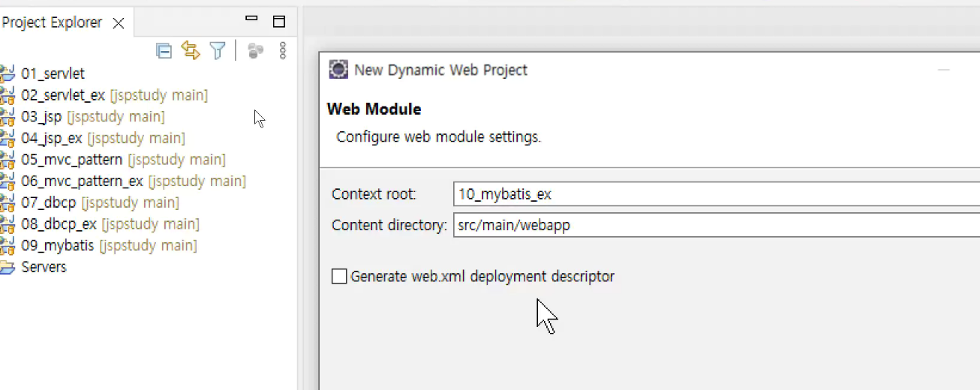Select the Project Explorer tab
The width and height of the screenshot is (980, 390).
[x=52, y=22]
